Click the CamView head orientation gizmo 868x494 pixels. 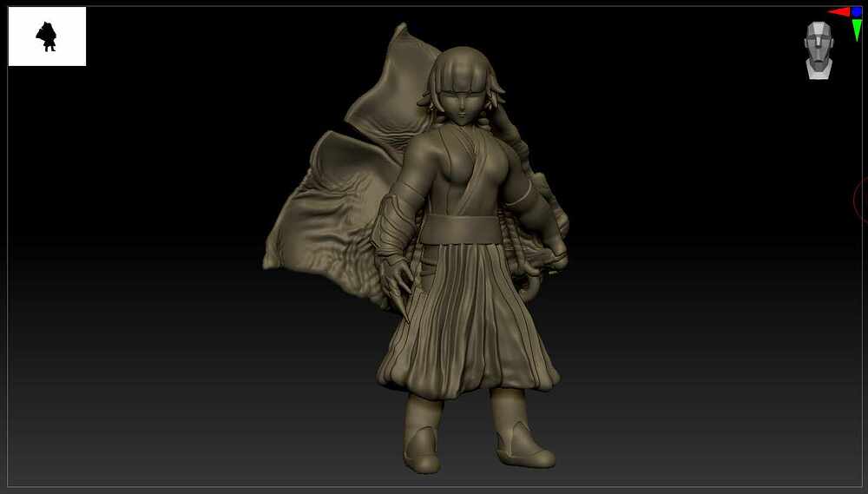[x=819, y=50]
